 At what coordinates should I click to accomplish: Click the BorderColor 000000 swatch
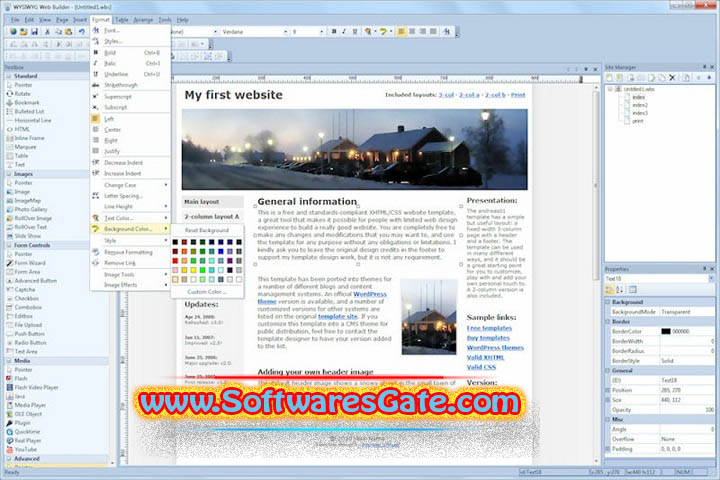[666, 331]
